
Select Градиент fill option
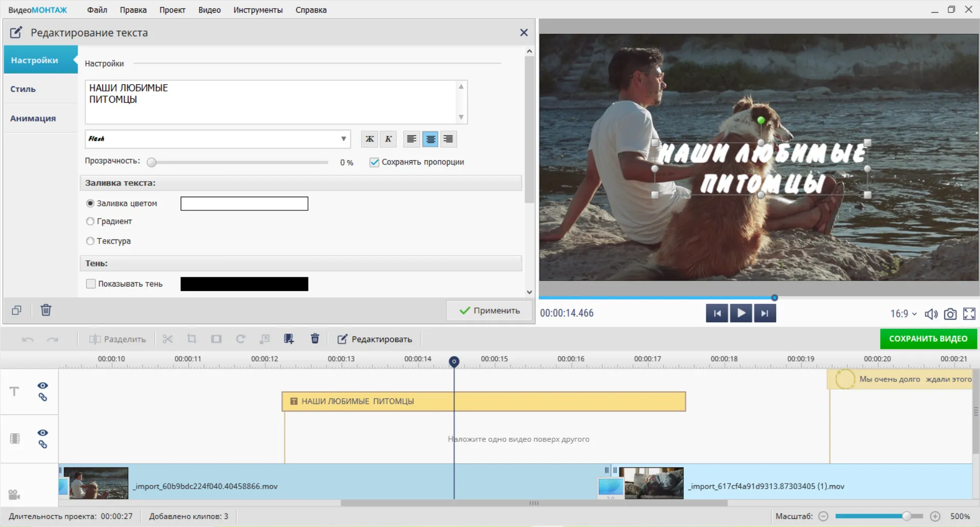coord(90,221)
